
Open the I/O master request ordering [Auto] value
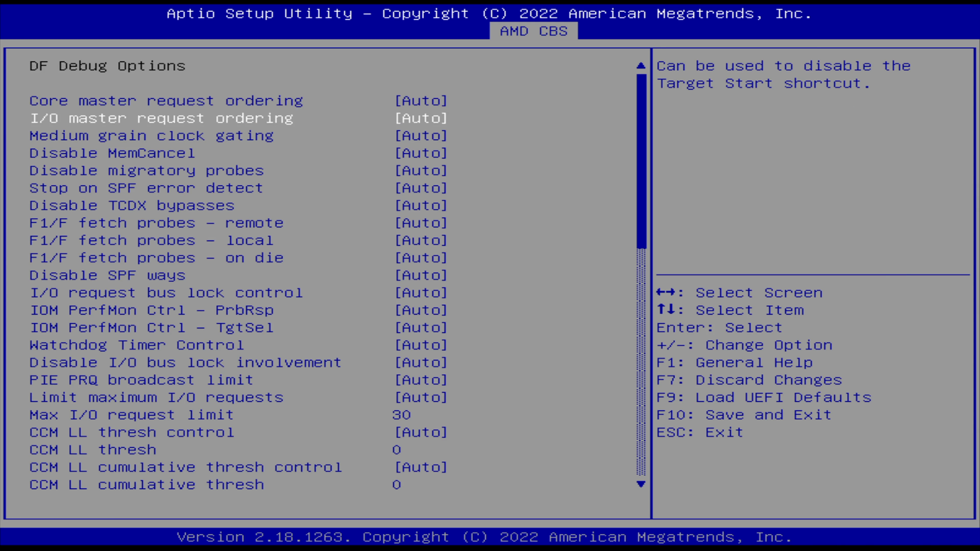[421, 118]
